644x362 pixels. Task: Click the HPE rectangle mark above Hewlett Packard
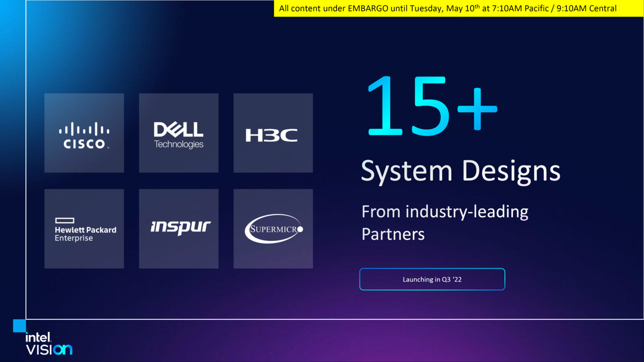pyautogui.click(x=64, y=220)
